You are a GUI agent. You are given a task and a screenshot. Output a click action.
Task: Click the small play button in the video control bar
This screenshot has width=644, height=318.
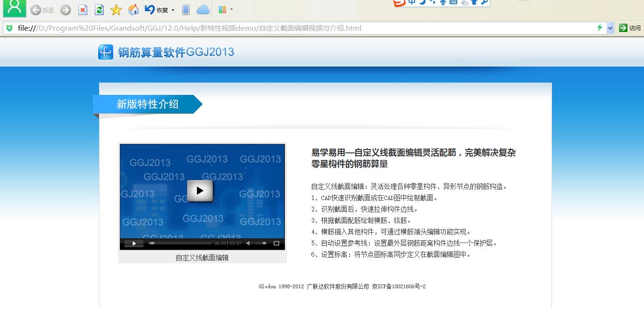pyautogui.click(x=134, y=243)
